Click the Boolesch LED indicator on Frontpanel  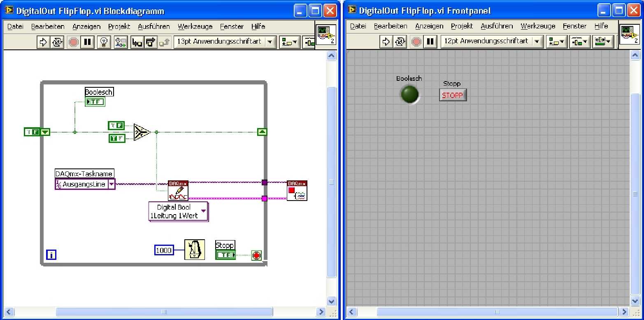tap(409, 94)
